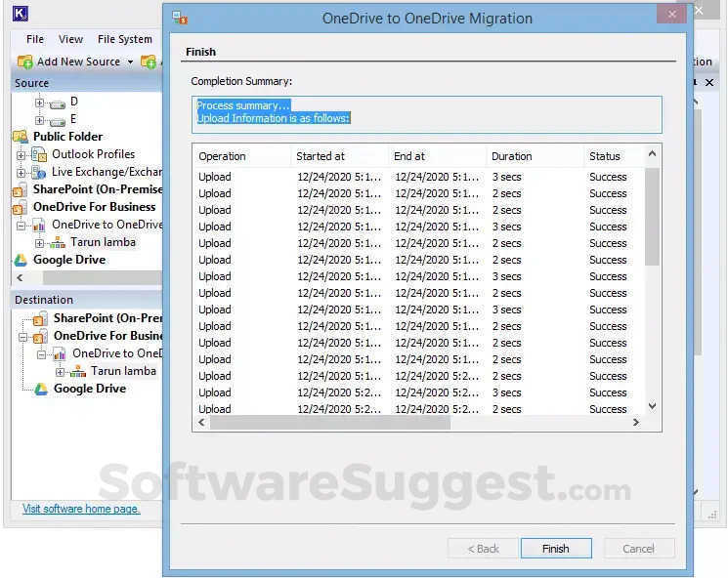
Task: Click the results table scroll-up arrow
Action: coord(652,153)
